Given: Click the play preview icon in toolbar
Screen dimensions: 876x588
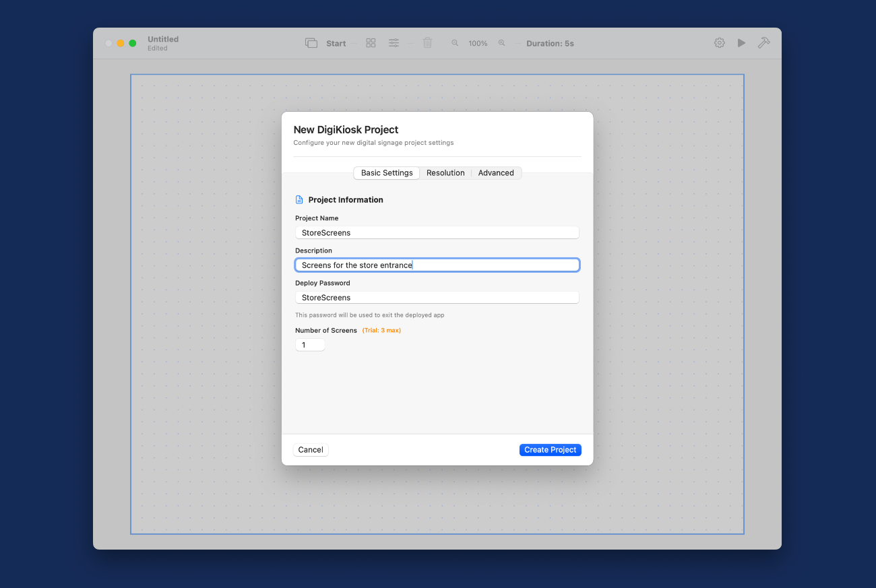Looking at the screenshot, I should tap(741, 43).
